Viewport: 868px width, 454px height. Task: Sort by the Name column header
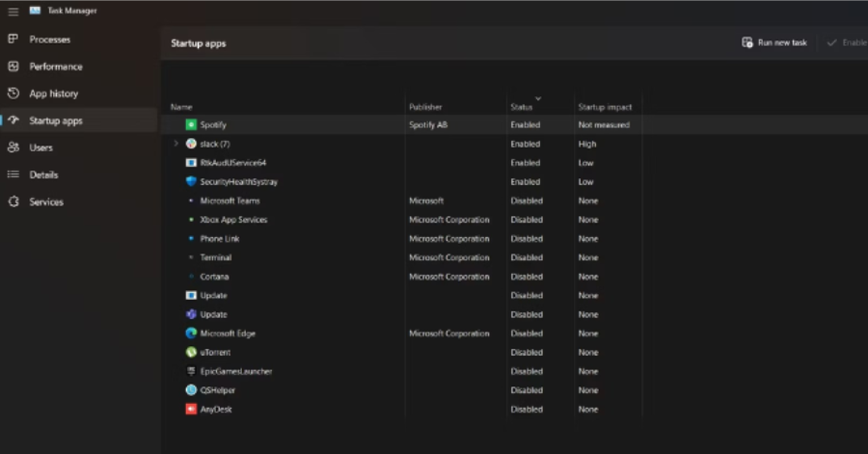click(x=181, y=107)
